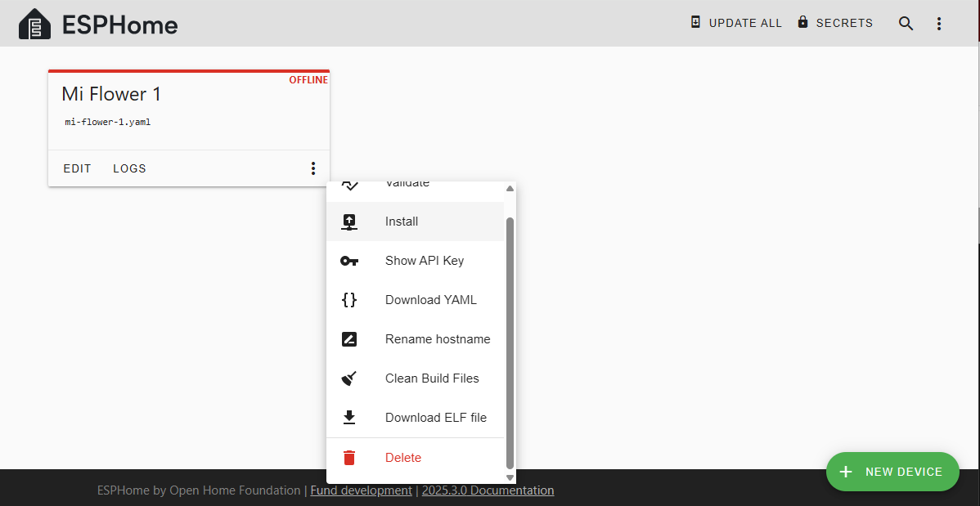Select Download ELF file entry
Image resolution: width=980 pixels, height=506 pixels.
click(x=415, y=417)
